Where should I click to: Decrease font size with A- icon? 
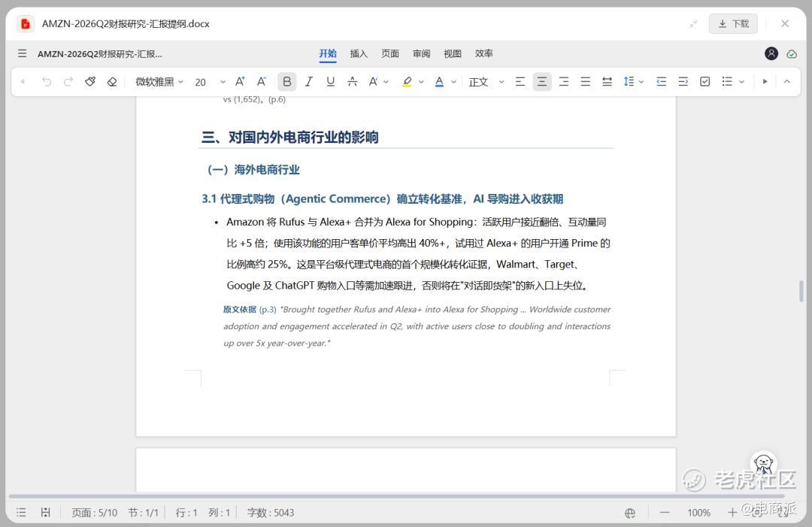[262, 81]
